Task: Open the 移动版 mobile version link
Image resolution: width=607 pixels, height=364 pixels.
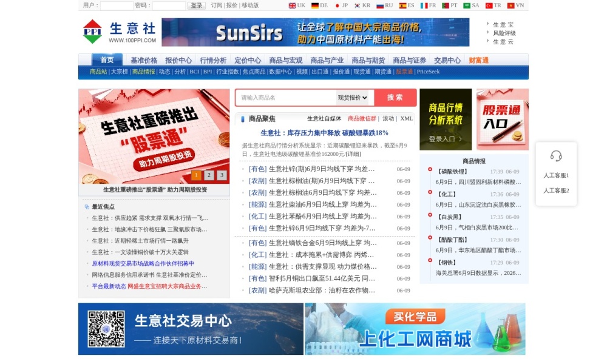Action: (x=250, y=5)
